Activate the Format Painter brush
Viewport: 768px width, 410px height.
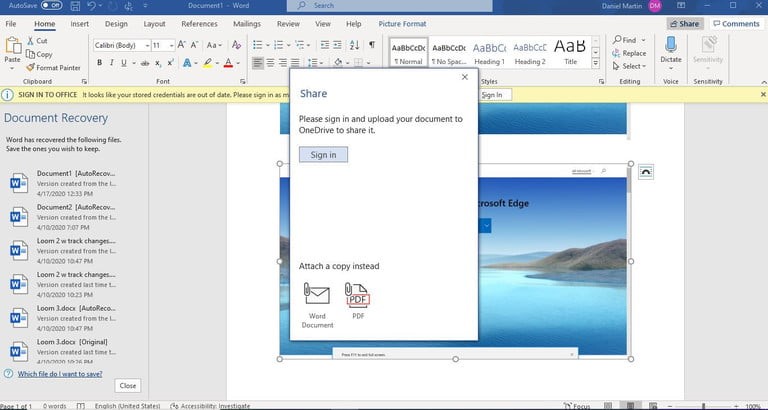53,68
